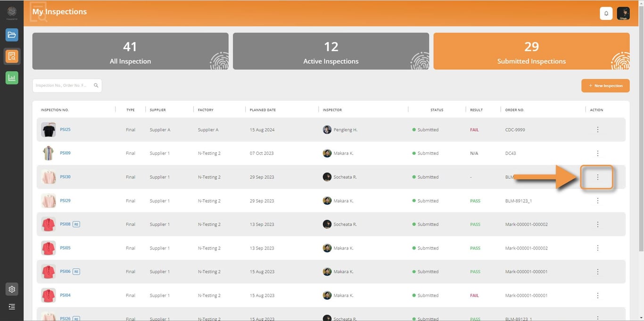Image resolution: width=644 pixels, height=321 pixels.
Task: Open action menu for PSI25 row
Action: click(x=598, y=129)
